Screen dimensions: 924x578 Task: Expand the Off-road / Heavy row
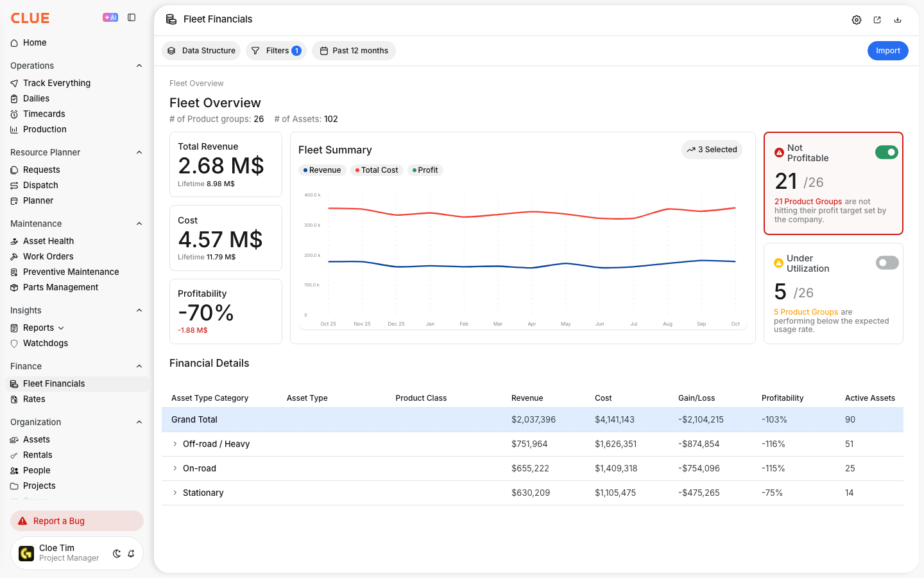tap(175, 444)
